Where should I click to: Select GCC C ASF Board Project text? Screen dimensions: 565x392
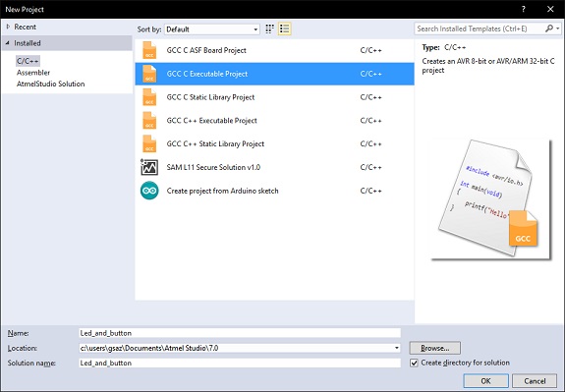(x=206, y=50)
